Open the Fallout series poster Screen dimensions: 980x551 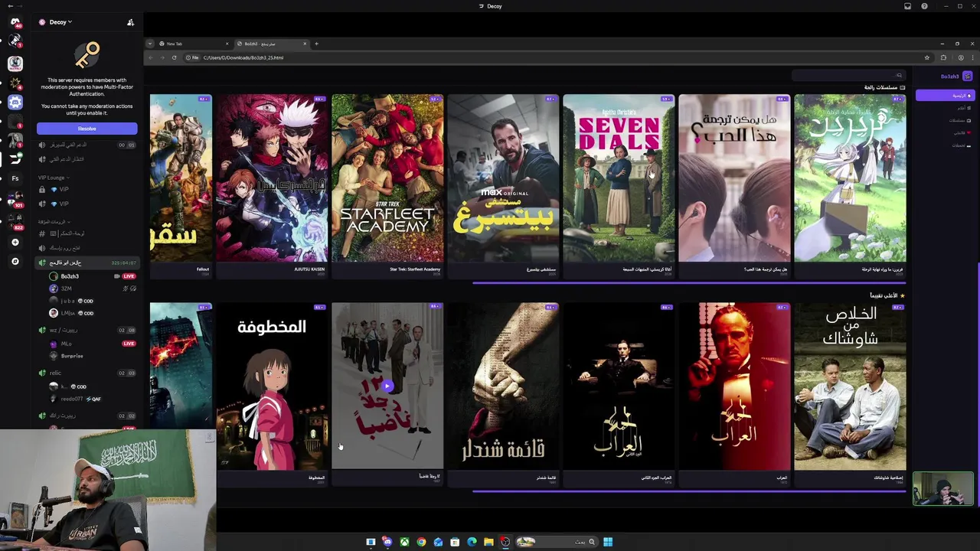(181, 178)
